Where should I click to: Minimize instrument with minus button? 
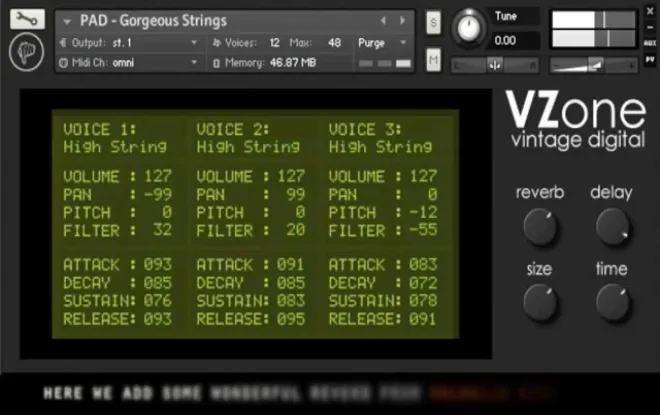click(650, 27)
